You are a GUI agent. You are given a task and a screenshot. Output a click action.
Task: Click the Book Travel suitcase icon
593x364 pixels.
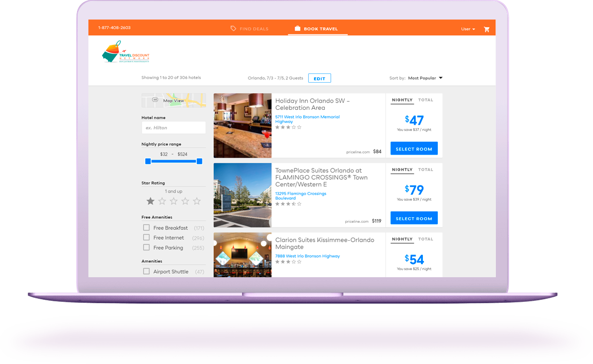[x=298, y=28]
